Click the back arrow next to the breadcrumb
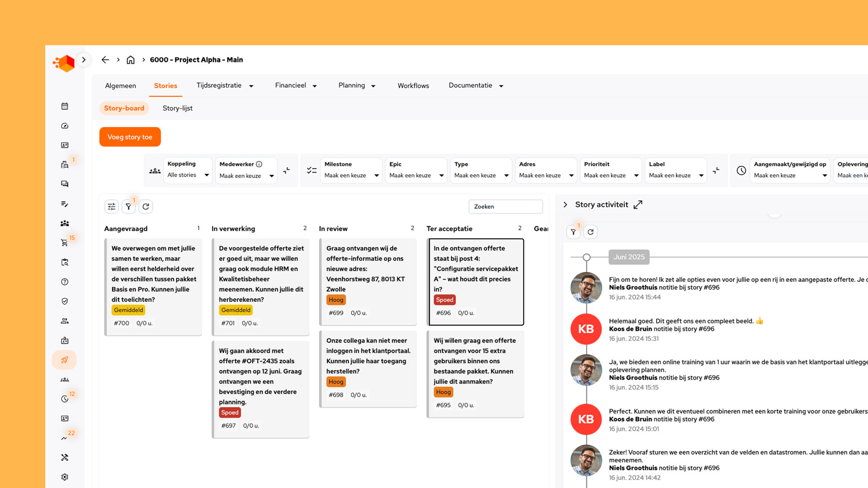Viewport: 868px width, 488px height. 105,59
